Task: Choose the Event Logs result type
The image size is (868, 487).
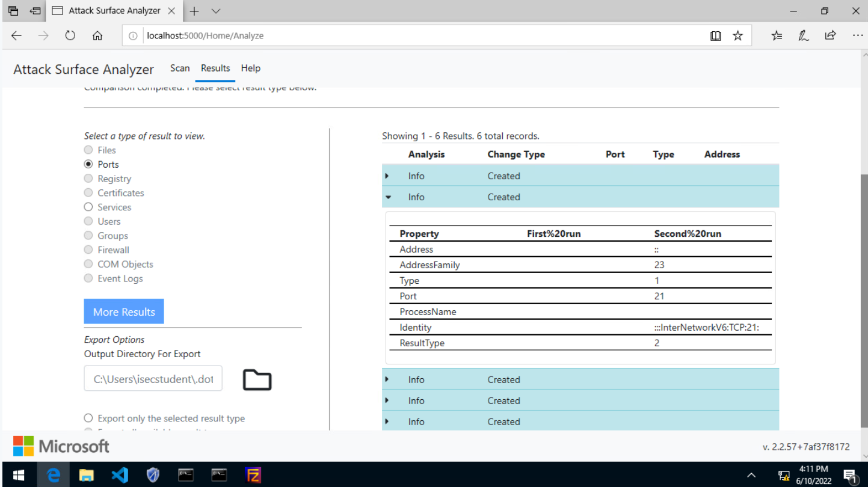Action: coord(88,278)
